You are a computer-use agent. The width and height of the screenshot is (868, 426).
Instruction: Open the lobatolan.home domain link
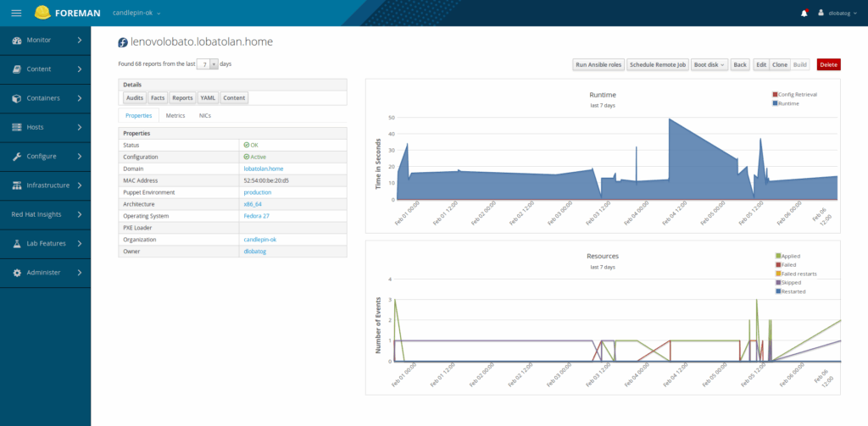(263, 169)
